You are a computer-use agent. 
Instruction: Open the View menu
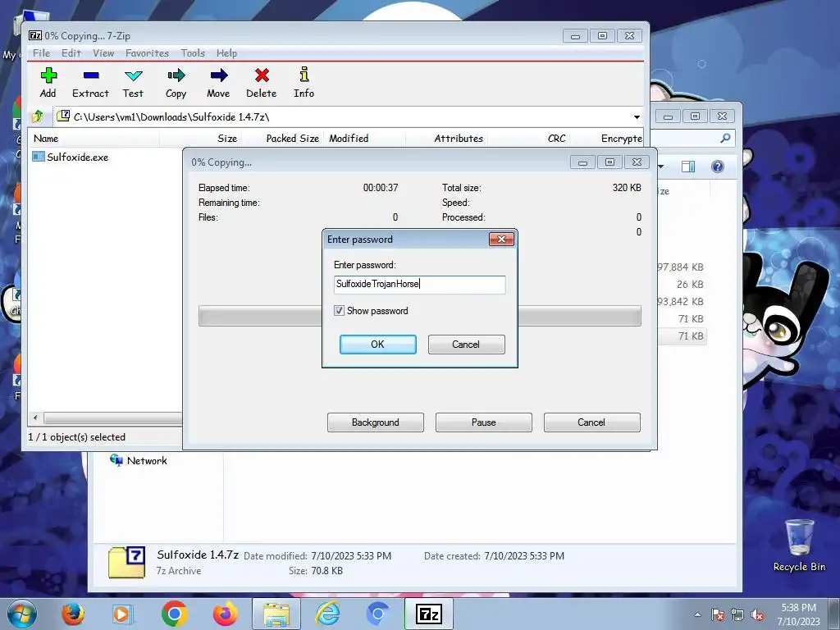[x=103, y=53]
